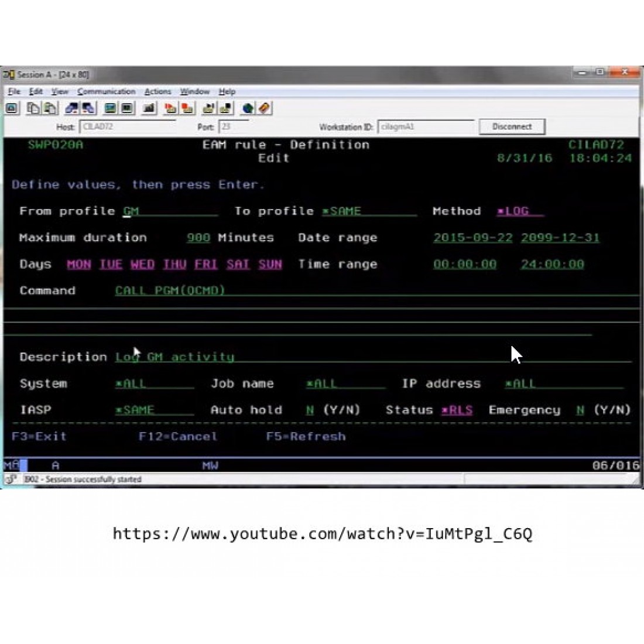Screen dimensions: 644x644
Task: Open the Window menu
Action: click(195, 91)
